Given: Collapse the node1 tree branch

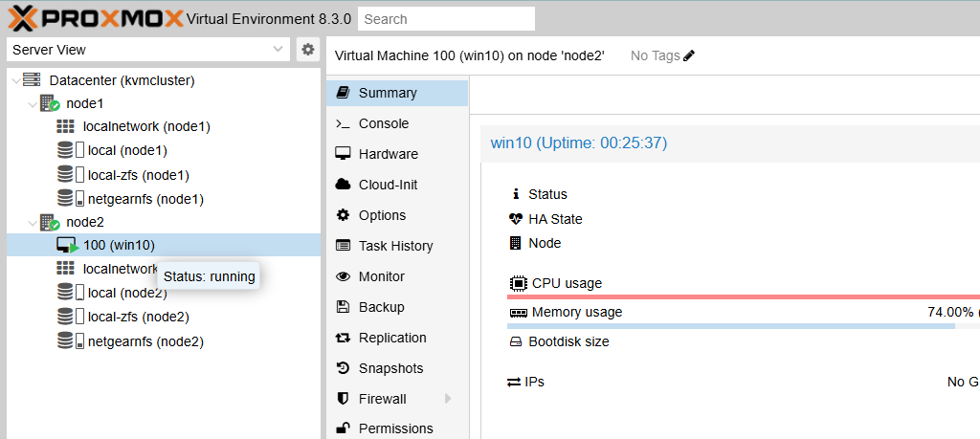Looking at the screenshot, I should pos(32,103).
